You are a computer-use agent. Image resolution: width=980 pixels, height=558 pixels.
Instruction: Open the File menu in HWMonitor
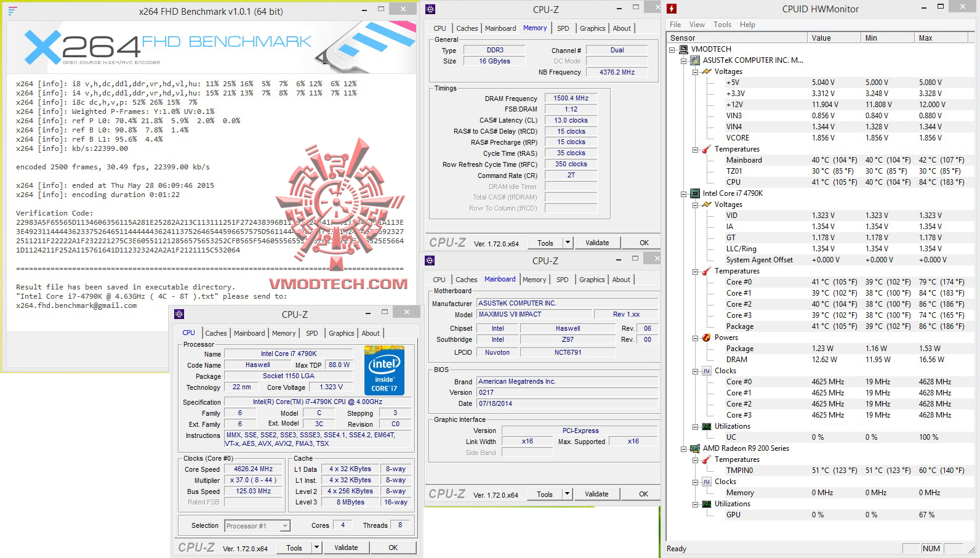click(x=675, y=25)
